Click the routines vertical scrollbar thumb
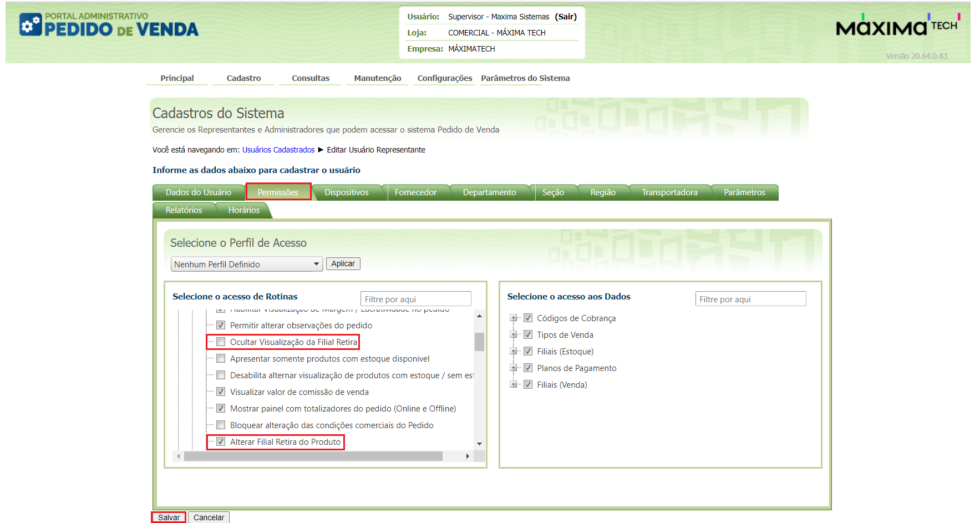 (479, 342)
